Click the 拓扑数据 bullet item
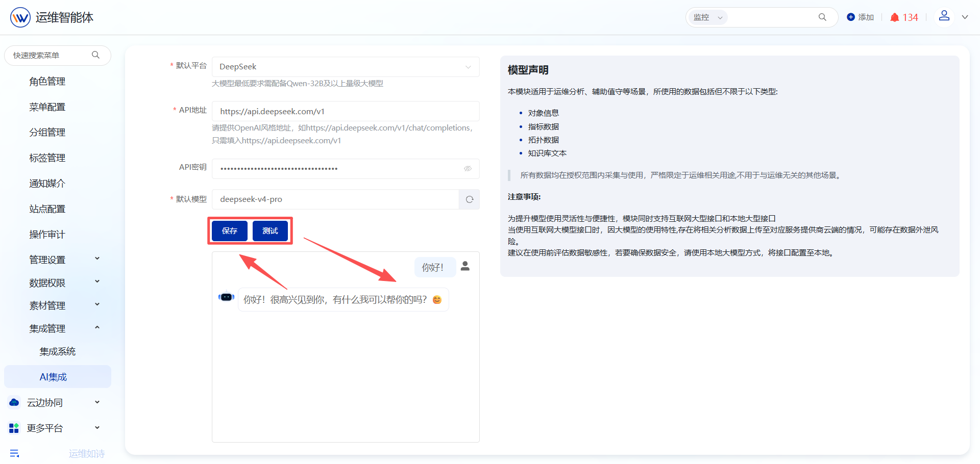980x464 pixels. pyautogui.click(x=544, y=140)
